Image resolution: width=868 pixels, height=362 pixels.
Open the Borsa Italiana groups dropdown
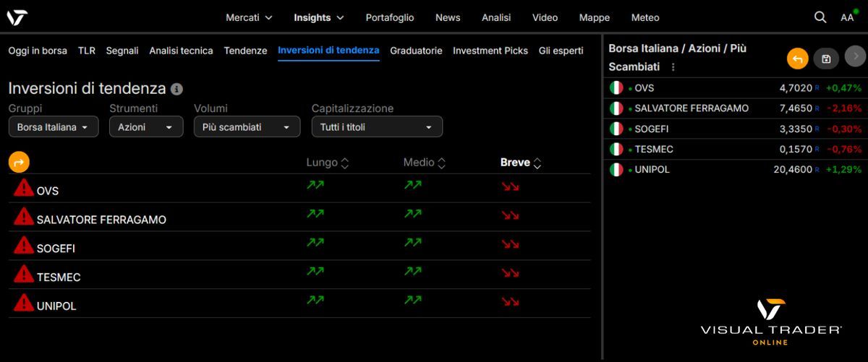[54, 127]
